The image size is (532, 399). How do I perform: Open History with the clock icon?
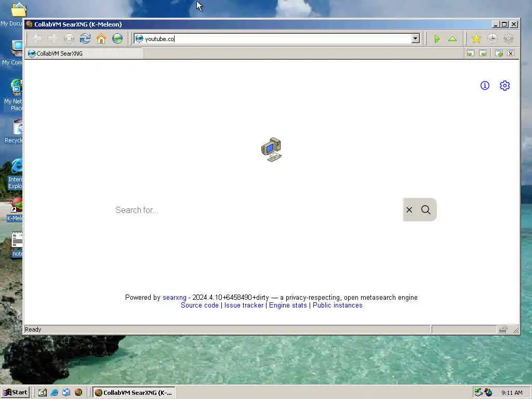click(493, 38)
